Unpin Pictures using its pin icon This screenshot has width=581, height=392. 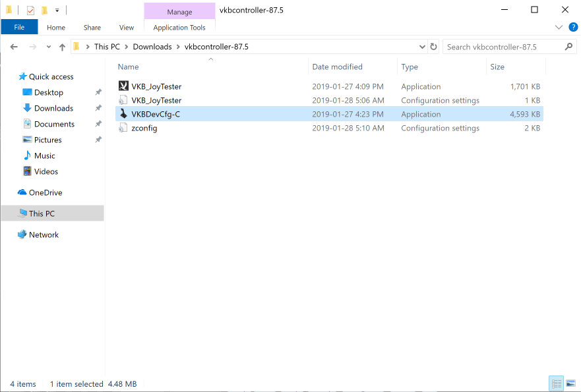coord(98,140)
